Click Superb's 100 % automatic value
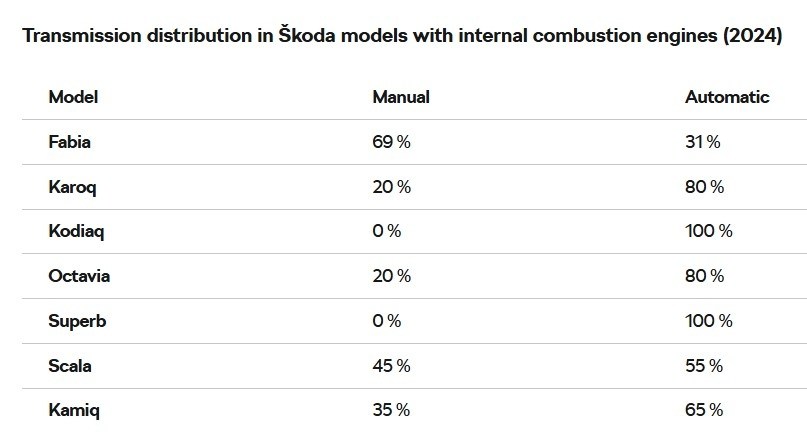The height and width of the screenshot is (439, 807). (x=708, y=321)
